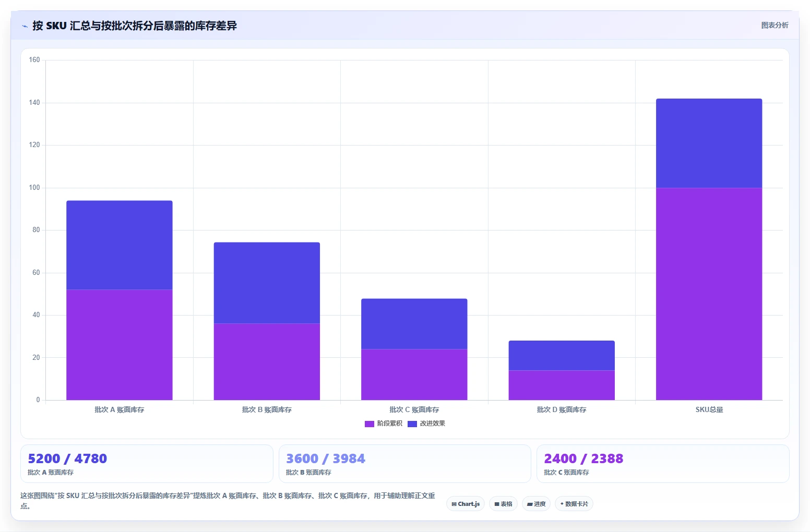Click the 2400 / 2388 card value
Image resolution: width=810 pixels, height=532 pixels.
(583, 458)
